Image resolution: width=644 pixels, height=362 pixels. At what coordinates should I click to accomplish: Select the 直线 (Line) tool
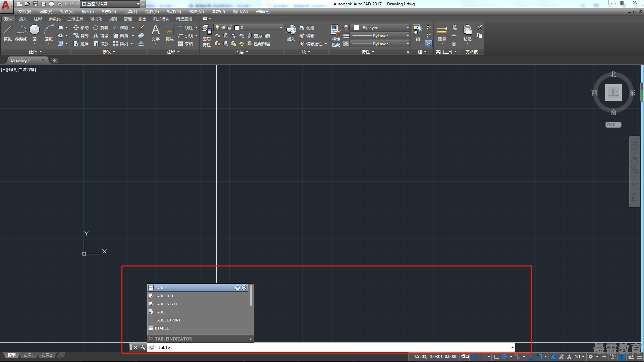click(x=7, y=33)
